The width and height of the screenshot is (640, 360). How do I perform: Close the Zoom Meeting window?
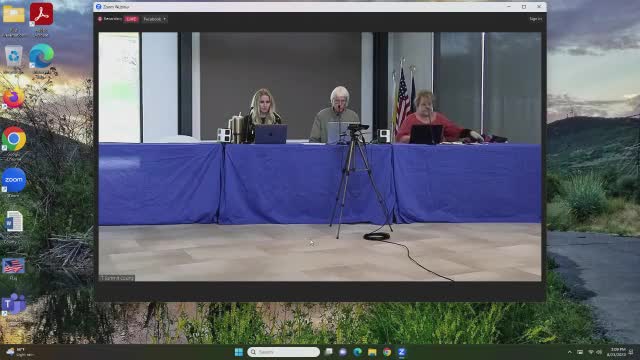coord(539,7)
